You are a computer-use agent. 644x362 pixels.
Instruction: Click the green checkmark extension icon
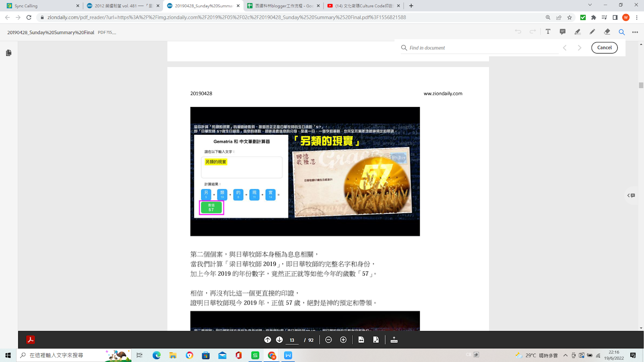tap(583, 17)
